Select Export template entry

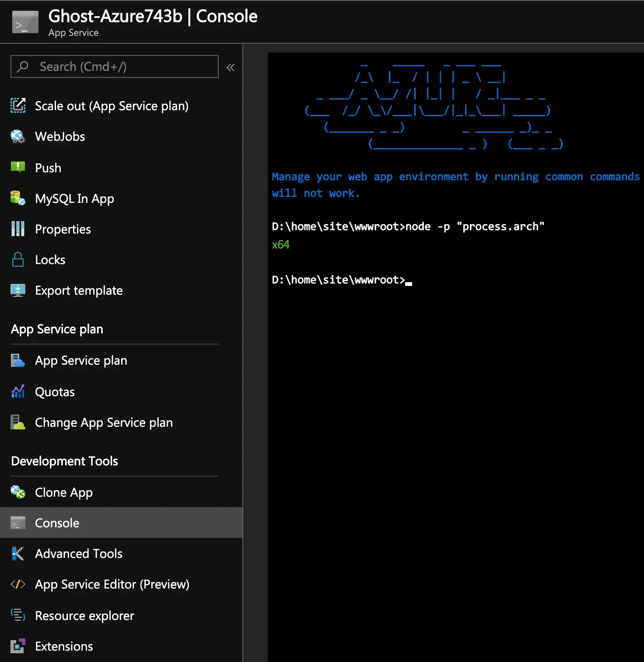pyautogui.click(x=121, y=290)
